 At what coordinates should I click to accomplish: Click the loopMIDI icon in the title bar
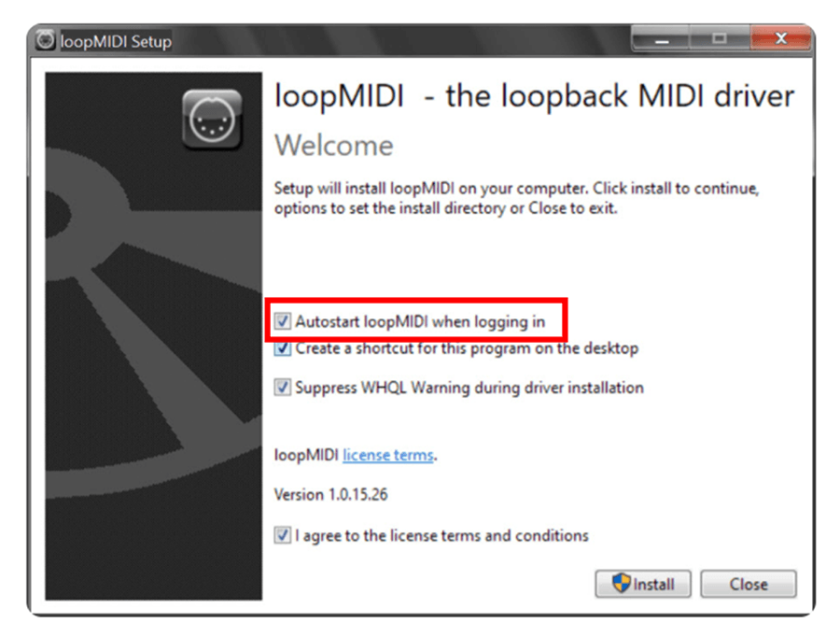(45, 40)
